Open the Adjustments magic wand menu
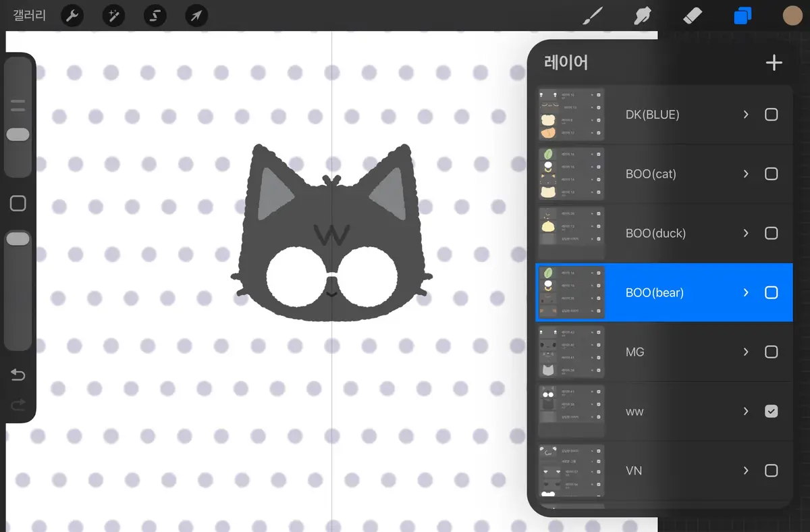This screenshot has height=532, width=810. pyautogui.click(x=113, y=16)
